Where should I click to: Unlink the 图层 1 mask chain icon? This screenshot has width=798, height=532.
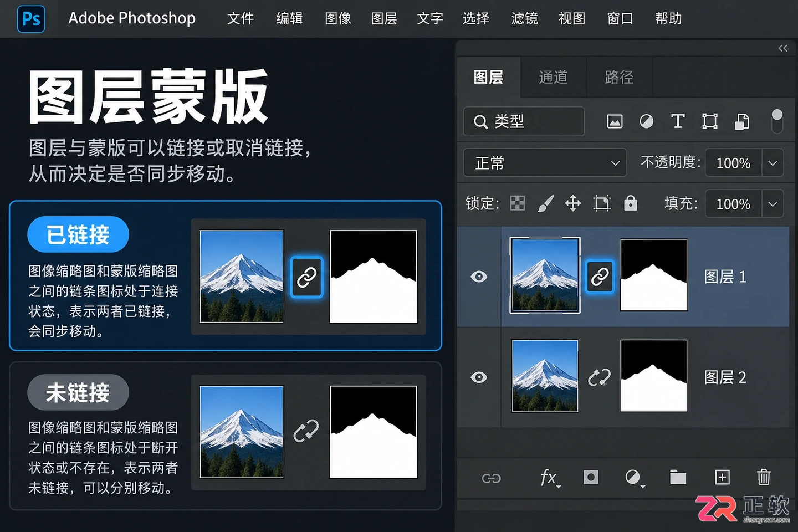pos(600,276)
